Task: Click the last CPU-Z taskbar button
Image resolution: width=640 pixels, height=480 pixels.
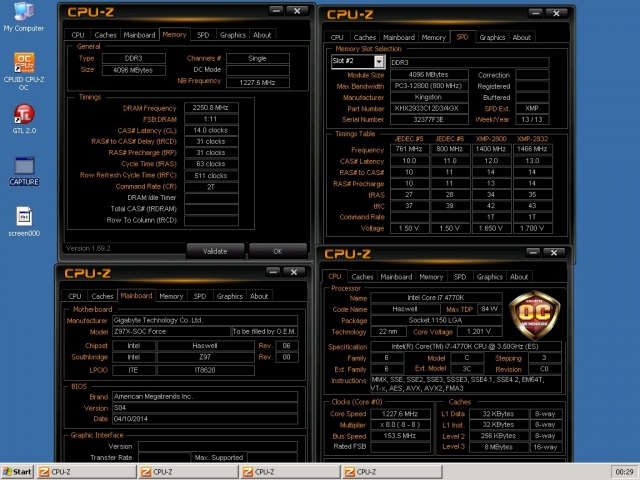Action: (350, 471)
